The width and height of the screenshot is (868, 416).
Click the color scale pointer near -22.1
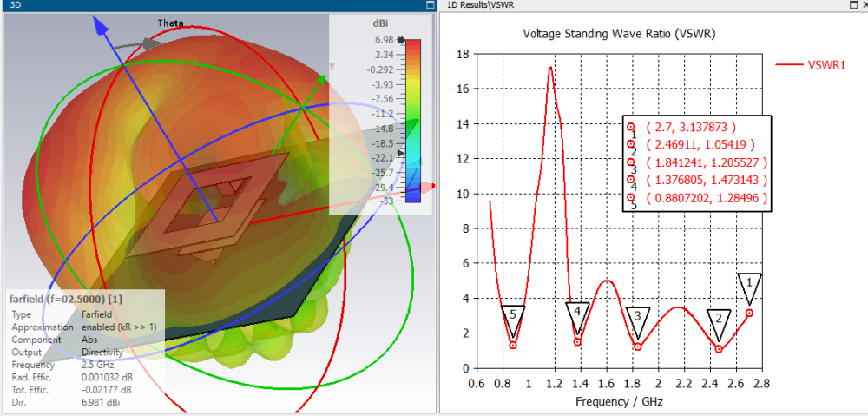401,154
